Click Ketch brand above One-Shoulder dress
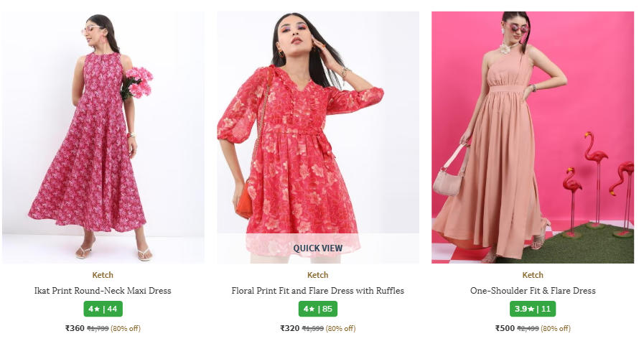Image resolution: width=644 pixels, height=359 pixels. point(532,275)
